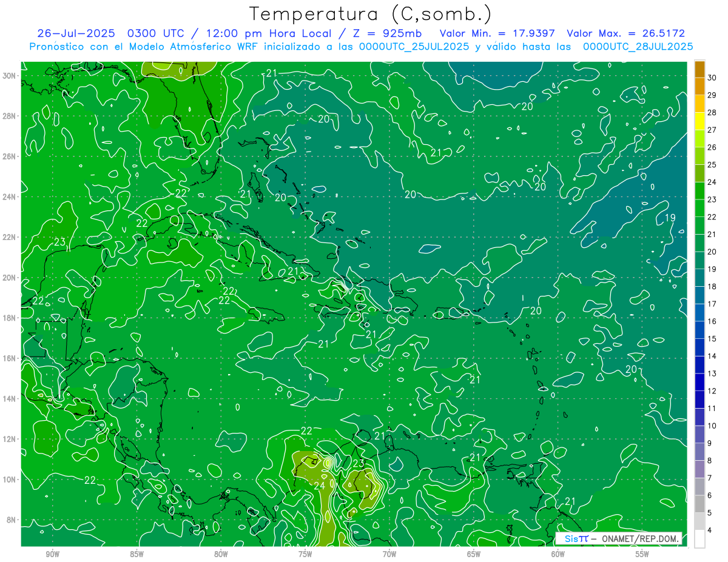Click the "SisTT" logo text on map
The image size is (728, 562).
(576, 538)
